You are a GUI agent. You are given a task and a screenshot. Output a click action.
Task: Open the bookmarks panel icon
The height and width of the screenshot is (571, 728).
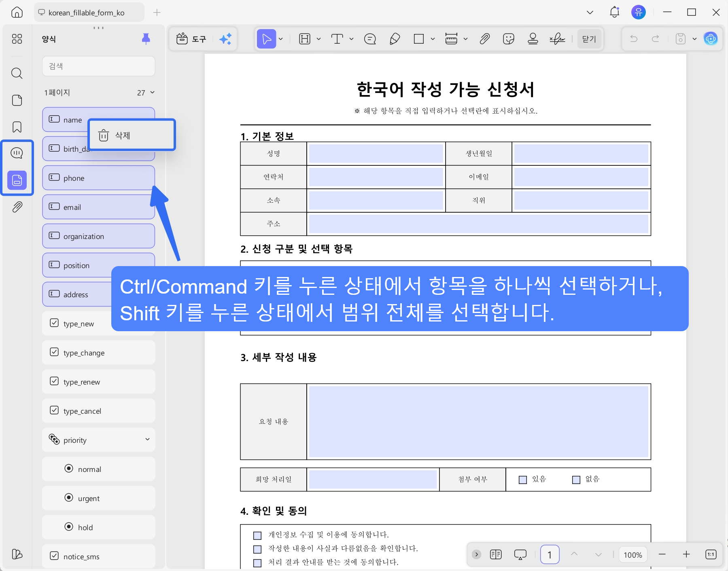17,127
